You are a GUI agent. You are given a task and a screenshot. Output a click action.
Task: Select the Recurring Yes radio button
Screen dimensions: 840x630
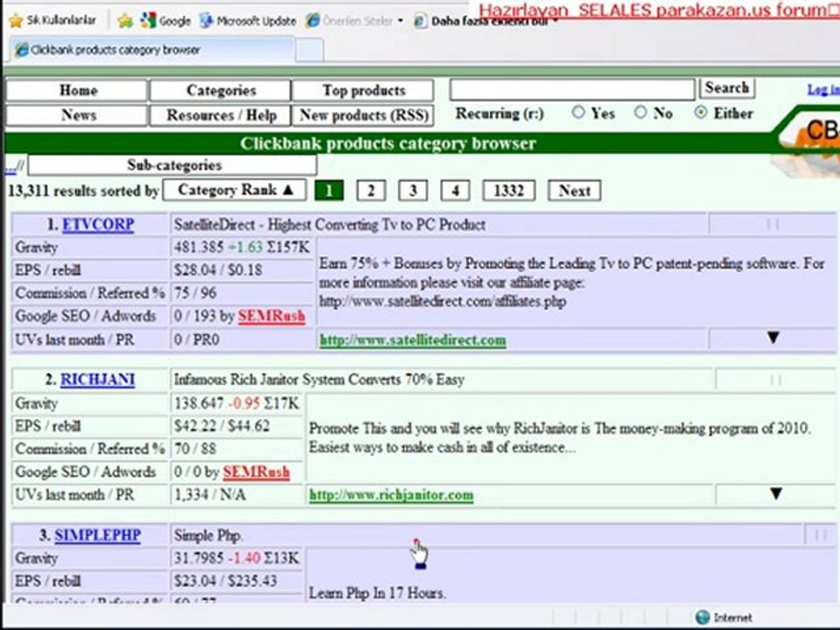click(578, 113)
